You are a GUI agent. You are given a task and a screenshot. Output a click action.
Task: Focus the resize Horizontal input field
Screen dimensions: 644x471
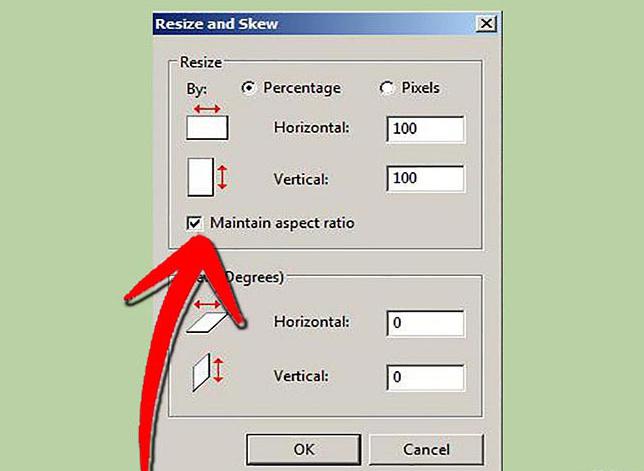click(x=426, y=129)
